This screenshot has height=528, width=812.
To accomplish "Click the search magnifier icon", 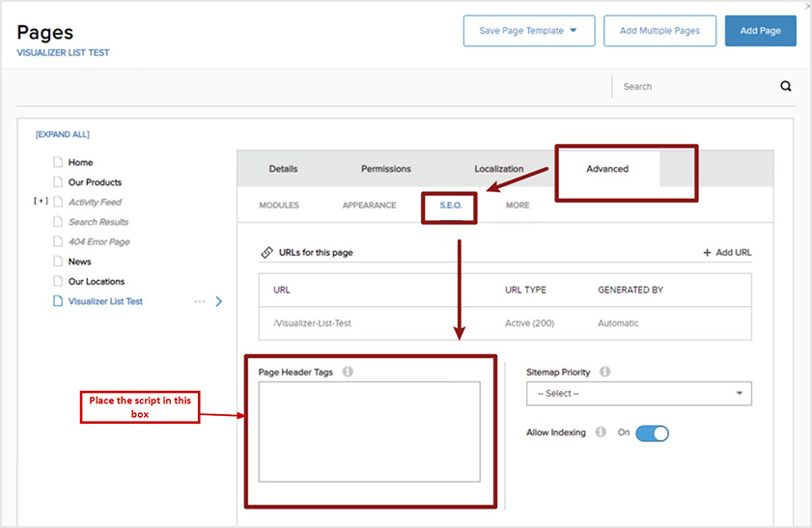I will (x=786, y=87).
